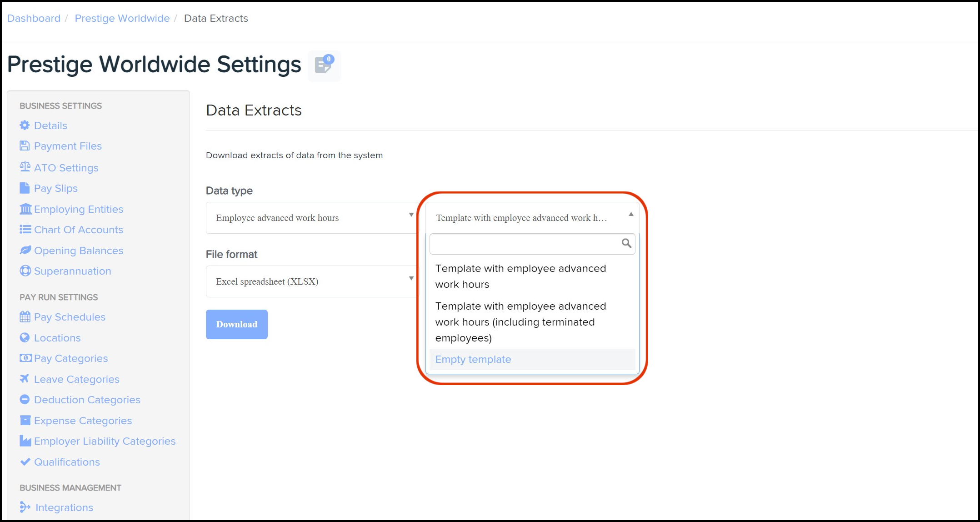The image size is (980, 522).
Task: Open Prestige Worldwide breadcrumb link
Action: point(122,18)
